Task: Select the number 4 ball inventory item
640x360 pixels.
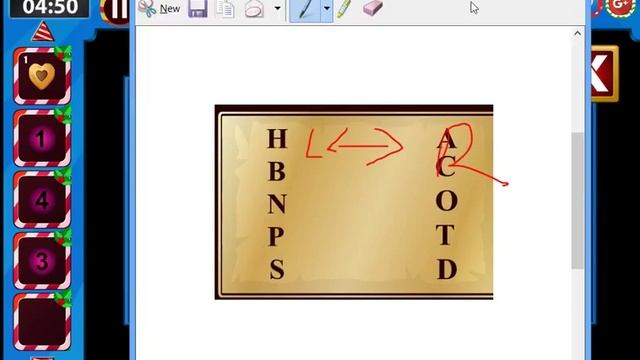Action: [x=42, y=200]
